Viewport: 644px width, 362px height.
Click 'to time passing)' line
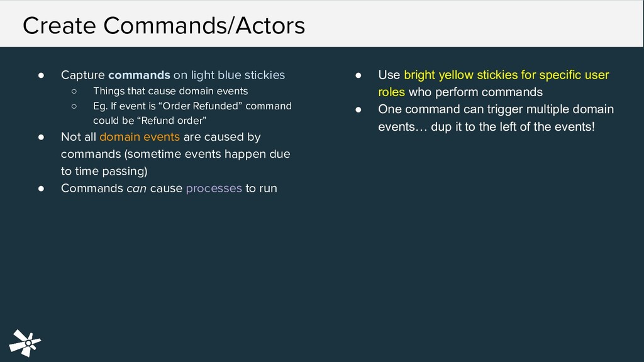[104, 171]
